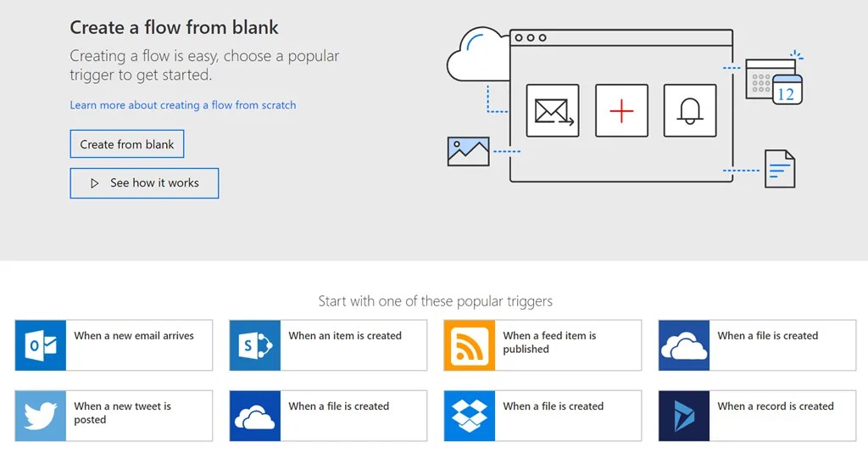Click the Twitter bird icon
Viewport: 868px width, 459px height.
(x=41, y=416)
